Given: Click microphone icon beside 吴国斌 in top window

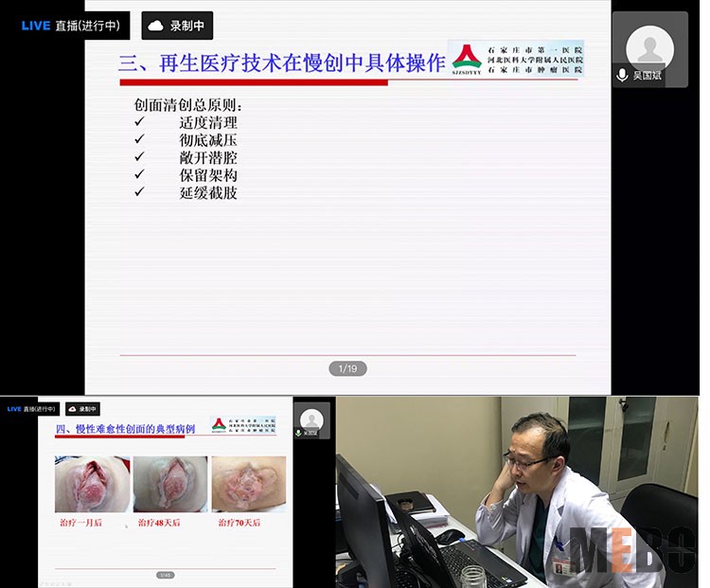Looking at the screenshot, I should [622, 75].
